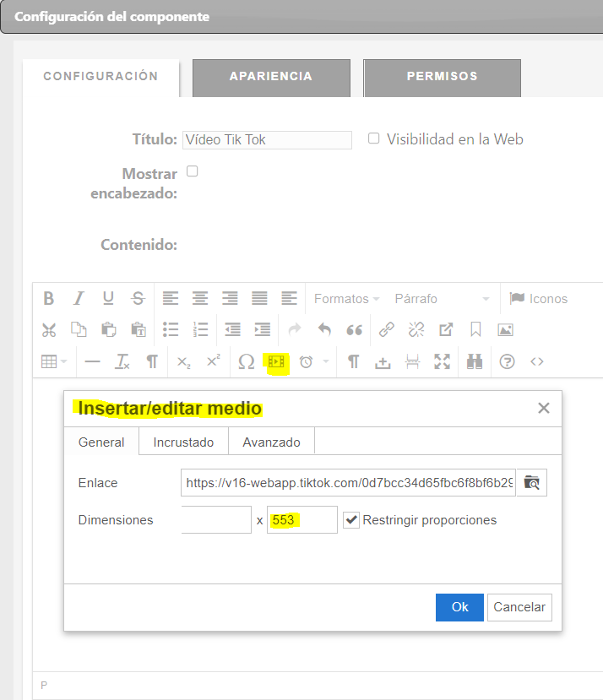Click Cancelar in media dialog
Screen dimensions: 603x700
tap(519, 607)
